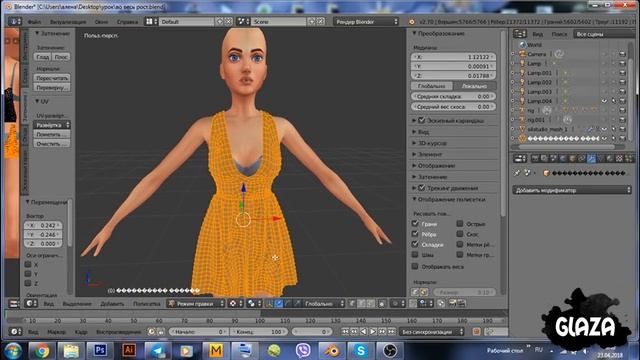Image resolution: width=640 pixels, height=360 pixels.
Task: Open the Файл menu
Action: coord(34,22)
